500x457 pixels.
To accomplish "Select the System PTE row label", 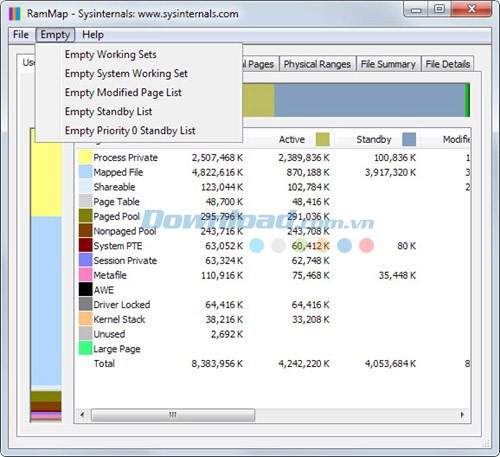I will point(118,246).
